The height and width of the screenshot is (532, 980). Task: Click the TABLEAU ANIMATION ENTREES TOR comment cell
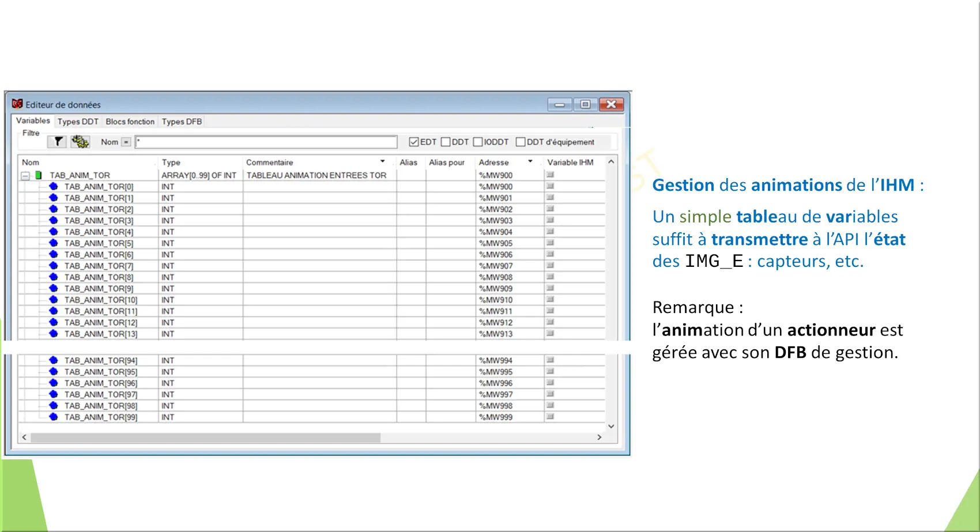coord(319,175)
